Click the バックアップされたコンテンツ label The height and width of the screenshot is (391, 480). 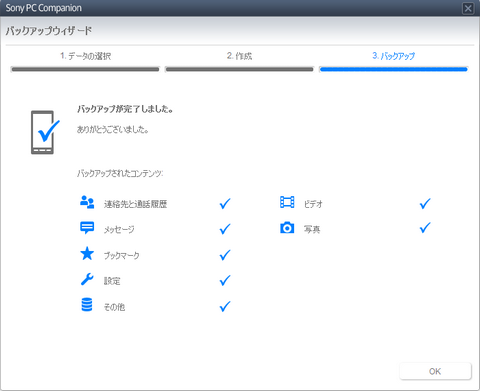coord(120,173)
